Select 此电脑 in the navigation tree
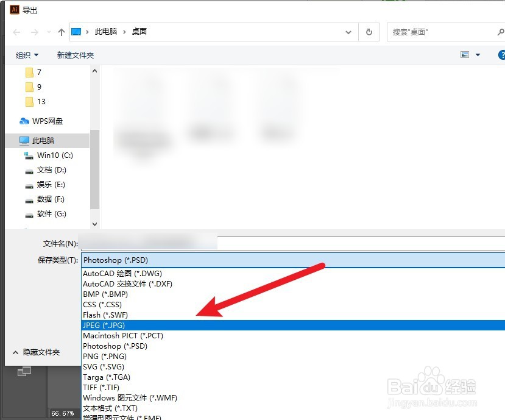Screen dimensions: 505x420 coord(48,141)
